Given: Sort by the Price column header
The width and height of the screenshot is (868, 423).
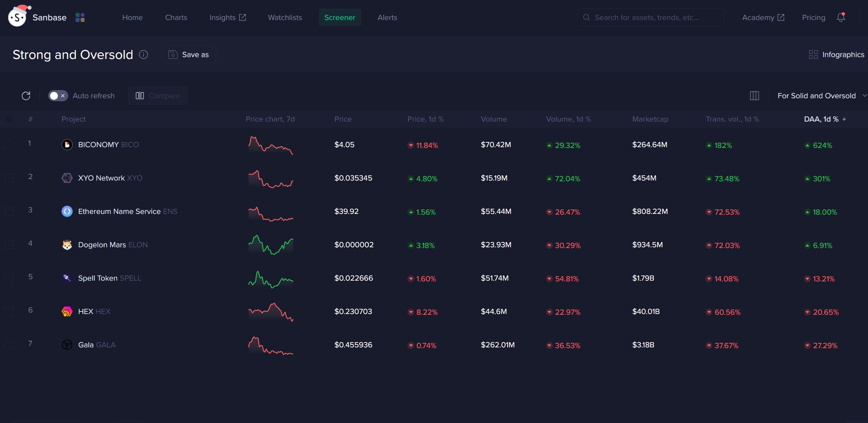Looking at the screenshot, I should [343, 119].
